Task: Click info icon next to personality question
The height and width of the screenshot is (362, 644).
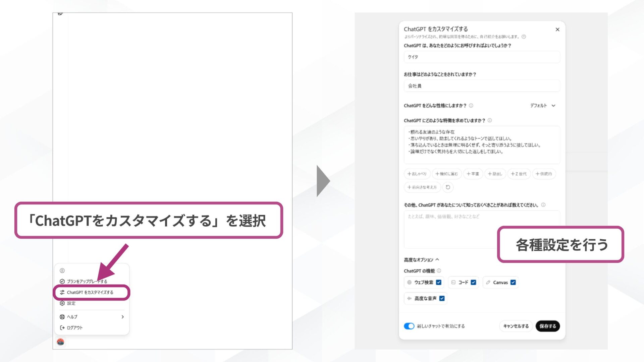Action: pos(471,106)
